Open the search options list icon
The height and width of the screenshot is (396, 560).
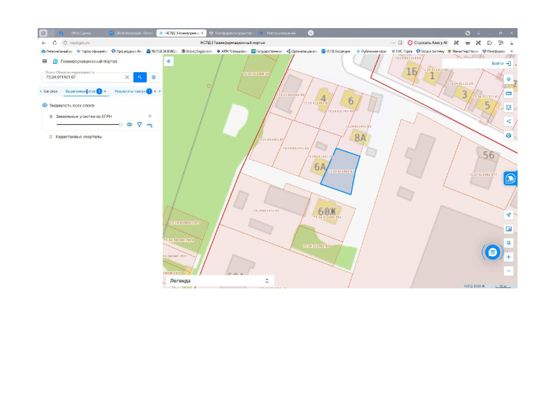pos(154,77)
